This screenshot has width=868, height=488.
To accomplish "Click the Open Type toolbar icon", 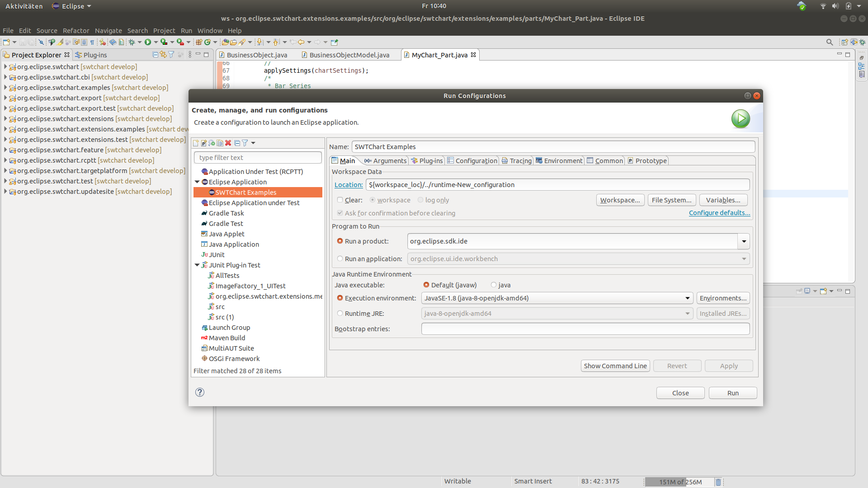I will tap(225, 42).
